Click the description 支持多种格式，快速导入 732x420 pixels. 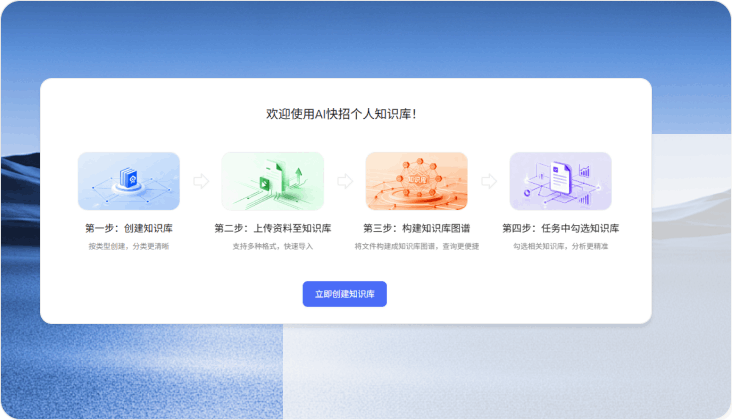coord(273,246)
